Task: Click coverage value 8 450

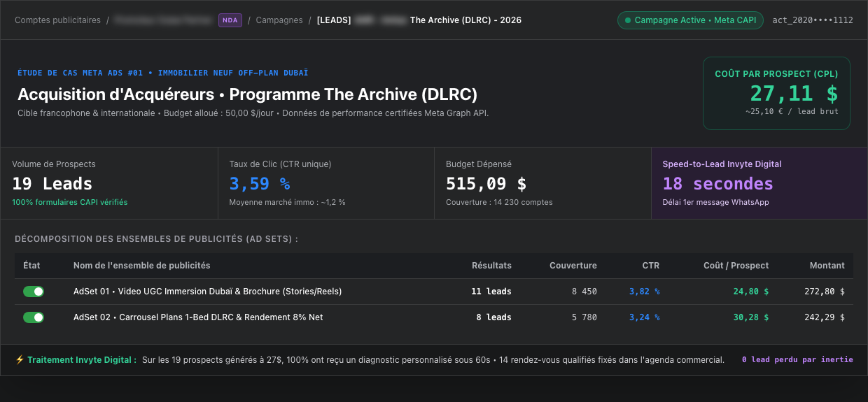Action: (584, 292)
